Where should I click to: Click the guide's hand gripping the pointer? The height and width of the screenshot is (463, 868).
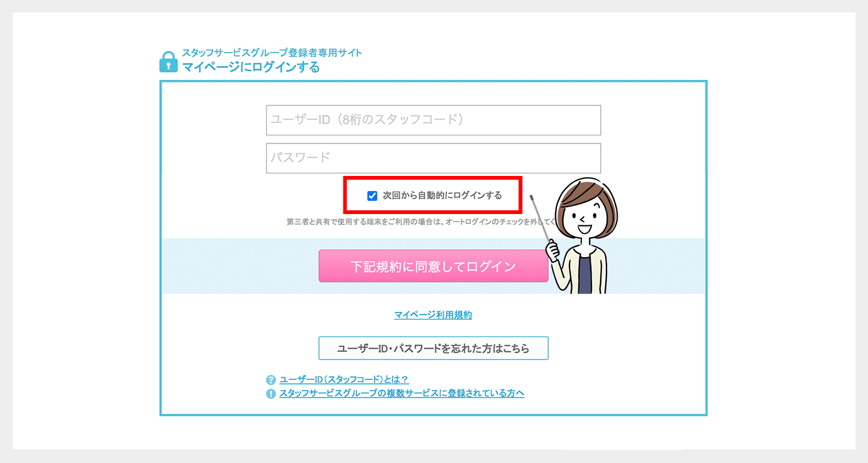pyautogui.click(x=553, y=250)
